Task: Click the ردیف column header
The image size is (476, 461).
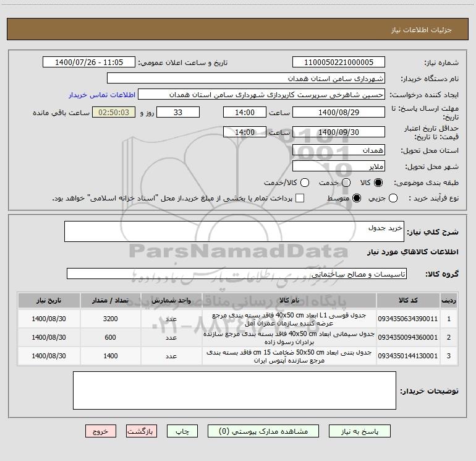Action: click(x=449, y=301)
